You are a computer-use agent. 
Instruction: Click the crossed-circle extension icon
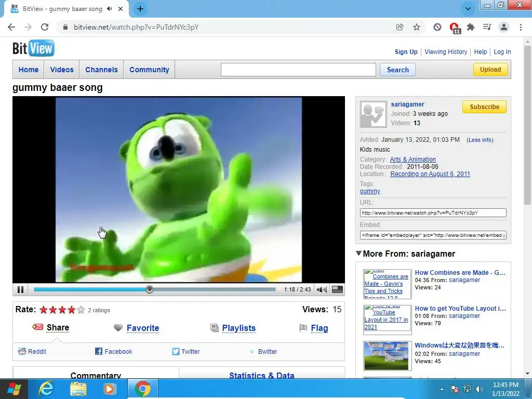click(437, 27)
